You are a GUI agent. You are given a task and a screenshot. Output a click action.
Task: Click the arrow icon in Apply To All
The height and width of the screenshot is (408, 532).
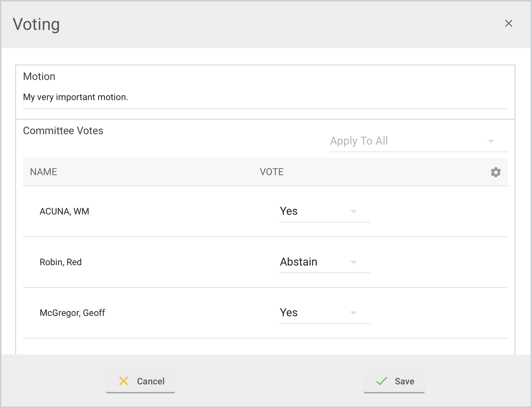pyautogui.click(x=491, y=141)
